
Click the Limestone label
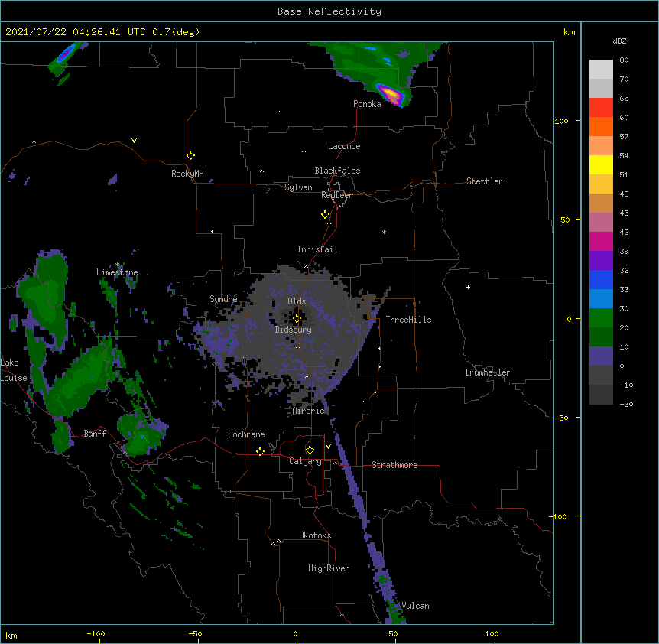(117, 272)
